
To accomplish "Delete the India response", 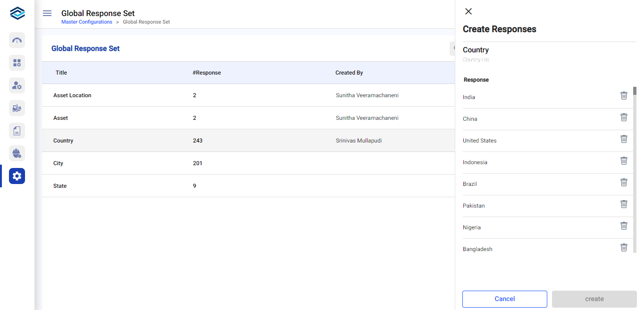I will pyautogui.click(x=624, y=96).
